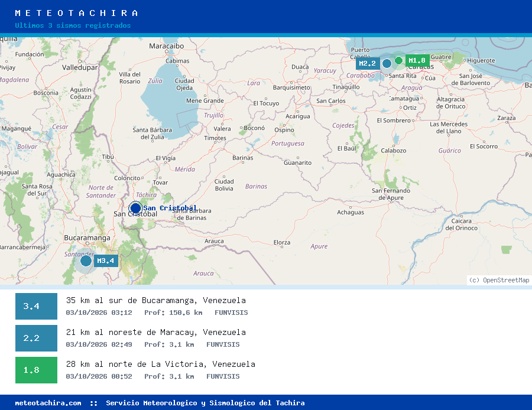Click the M3.4 earthquake marker near Bucaramanga

[86, 261]
